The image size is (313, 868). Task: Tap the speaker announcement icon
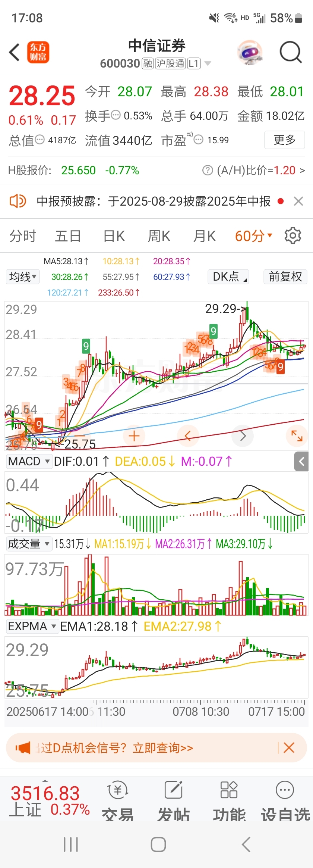[x=18, y=201]
